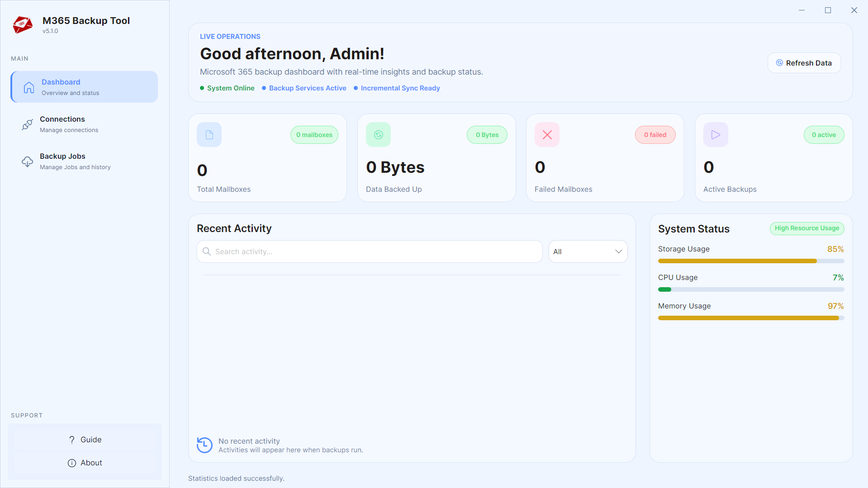Screen dimensions: 868x488
Task: Click the search magnifier icon in Recent Activity
Action: click(207, 251)
